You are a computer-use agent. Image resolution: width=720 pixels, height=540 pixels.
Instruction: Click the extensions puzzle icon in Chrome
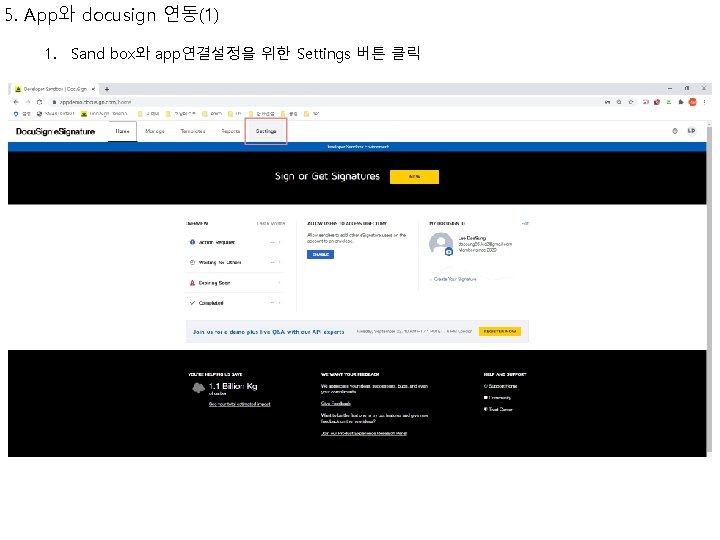pyautogui.click(x=681, y=102)
